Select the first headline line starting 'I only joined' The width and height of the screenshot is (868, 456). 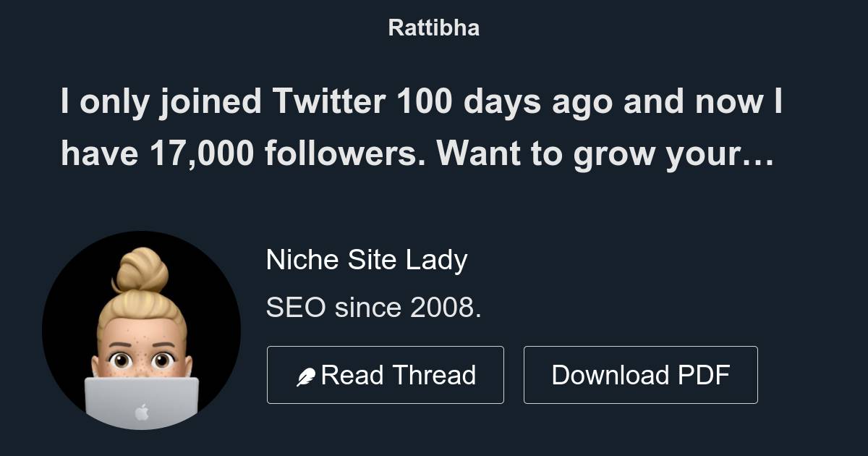click(423, 102)
